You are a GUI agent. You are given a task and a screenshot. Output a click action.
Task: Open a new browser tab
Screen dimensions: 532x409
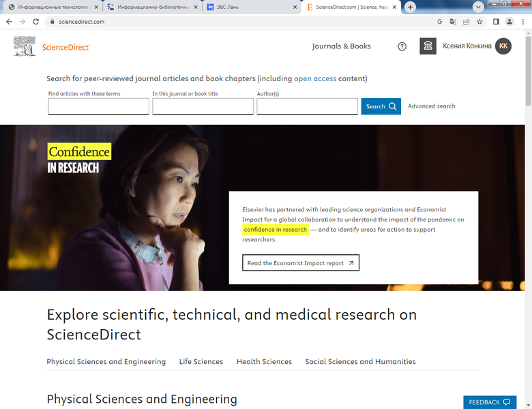410,7
